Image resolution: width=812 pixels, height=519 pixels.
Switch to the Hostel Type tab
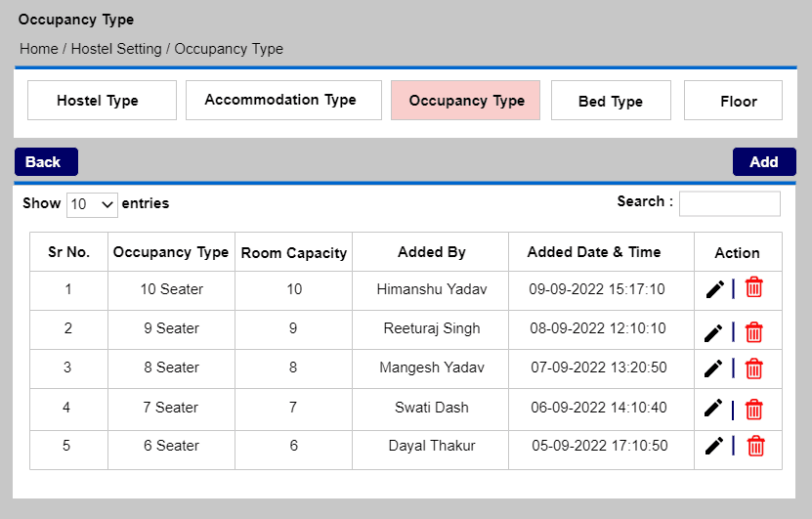click(x=102, y=101)
